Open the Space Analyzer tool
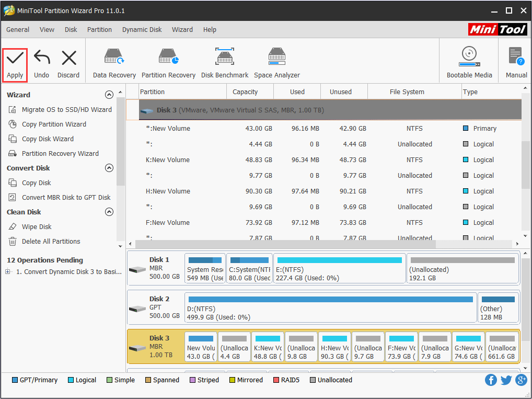 click(277, 64)
